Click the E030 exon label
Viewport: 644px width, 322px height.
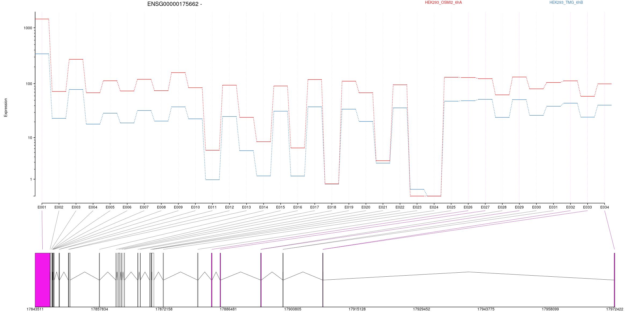pyautogui.click(x=536, y=207)
